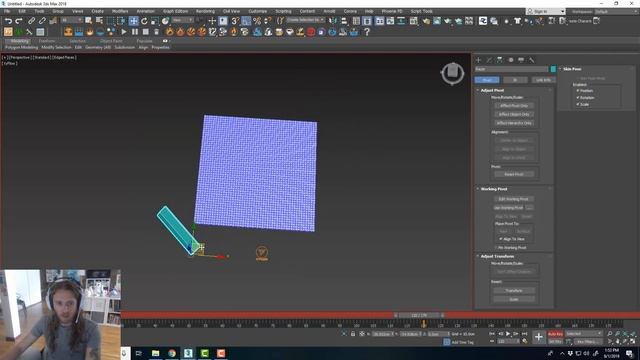Open the Hierarchy command panel tab
The height and width of the screenshot is (360, 640).
[x=500, y=60]
